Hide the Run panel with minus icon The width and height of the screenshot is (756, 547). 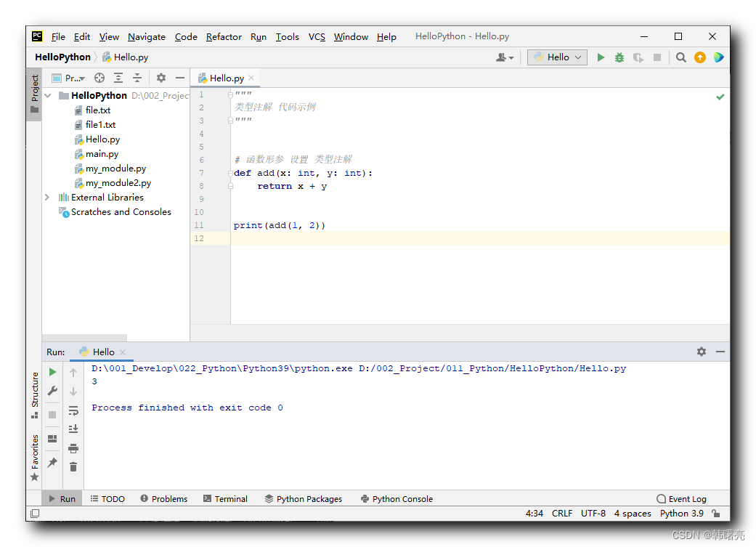pos(720,352)
